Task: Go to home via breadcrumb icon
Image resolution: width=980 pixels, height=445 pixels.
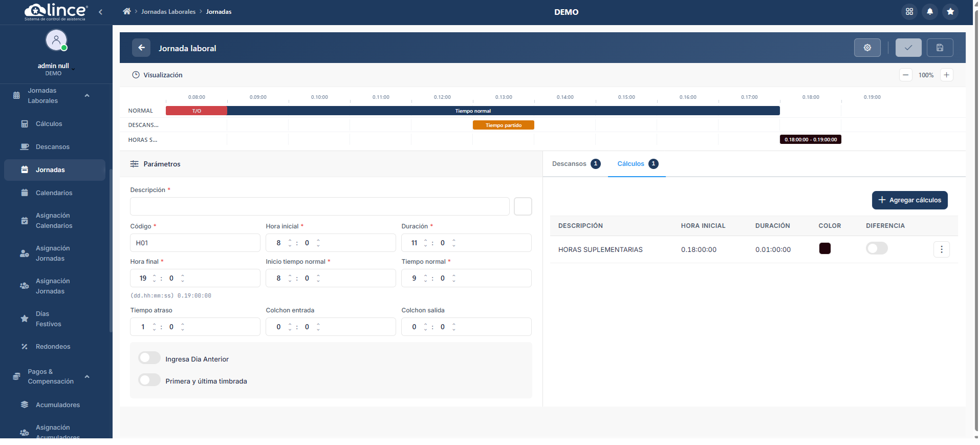Action: pyautogui.click(x=127, y=11)
